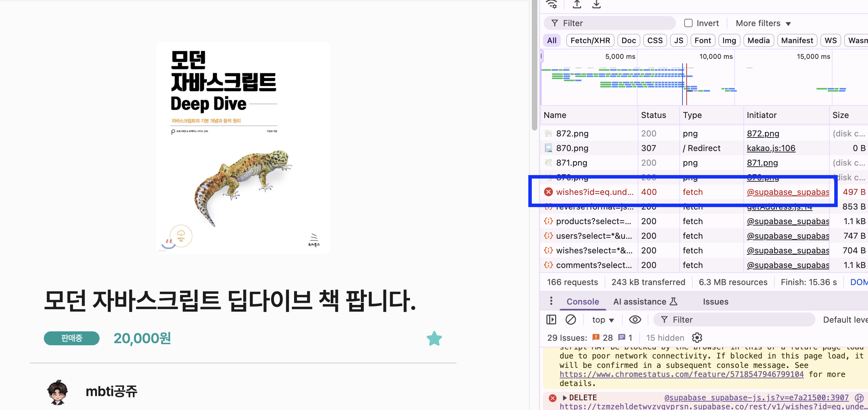The width and height of the screenshot is (868, 410).
Task: Open drawer three-dot menu icon
Action: 551,301
